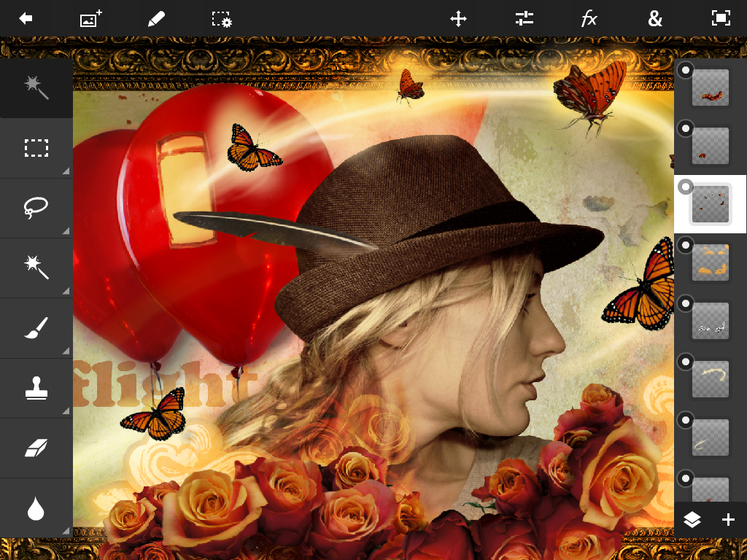Expand the Blur droplet tool options triangle
This screenshot has height=560, width=747.
[66, 530]
